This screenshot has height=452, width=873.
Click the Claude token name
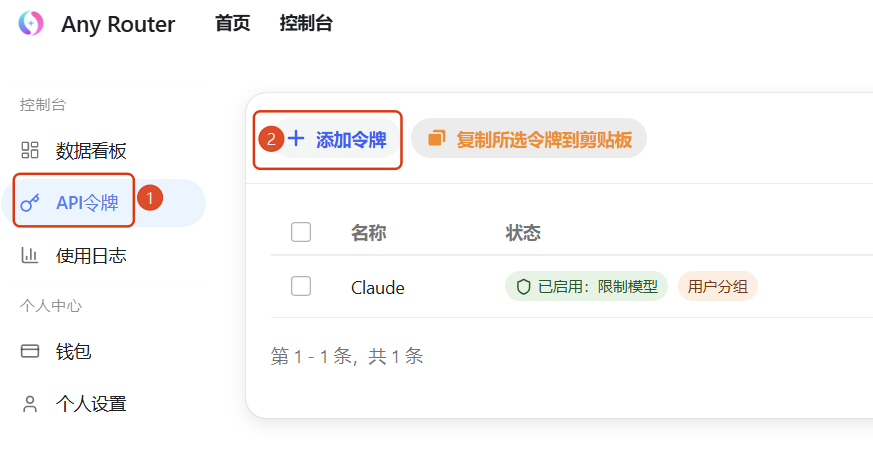(377, 288)
